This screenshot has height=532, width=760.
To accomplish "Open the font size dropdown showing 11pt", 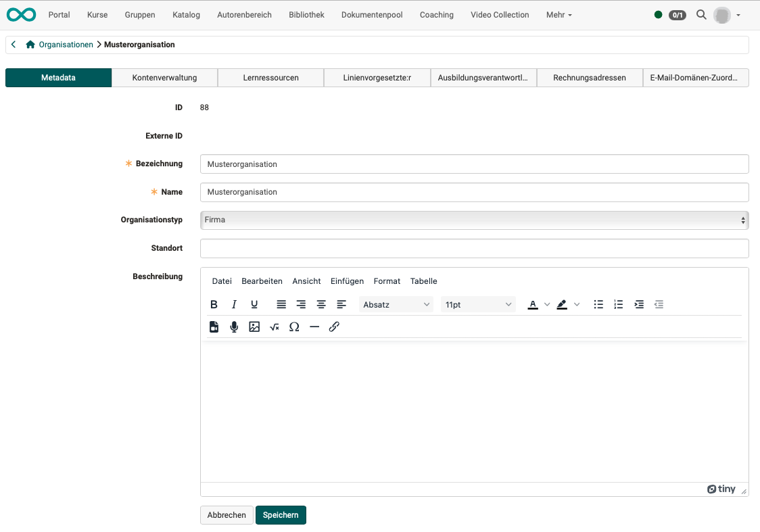I will (x=478, y=304).
